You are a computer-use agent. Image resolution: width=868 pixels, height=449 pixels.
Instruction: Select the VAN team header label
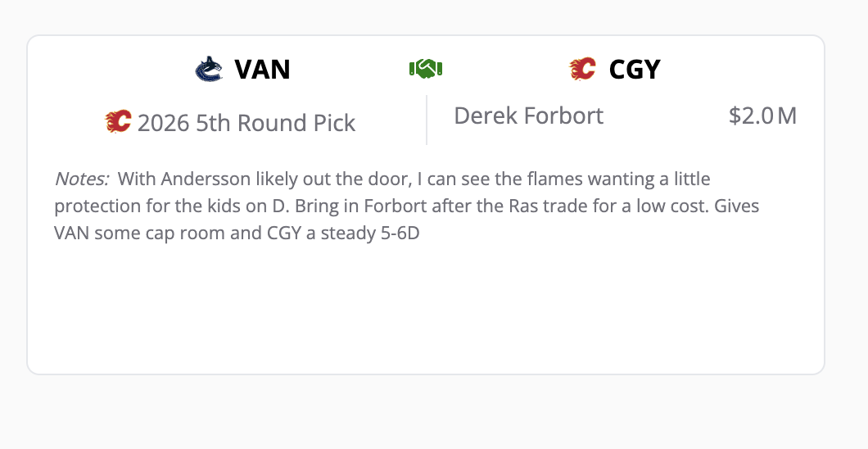tap(262, 70)
